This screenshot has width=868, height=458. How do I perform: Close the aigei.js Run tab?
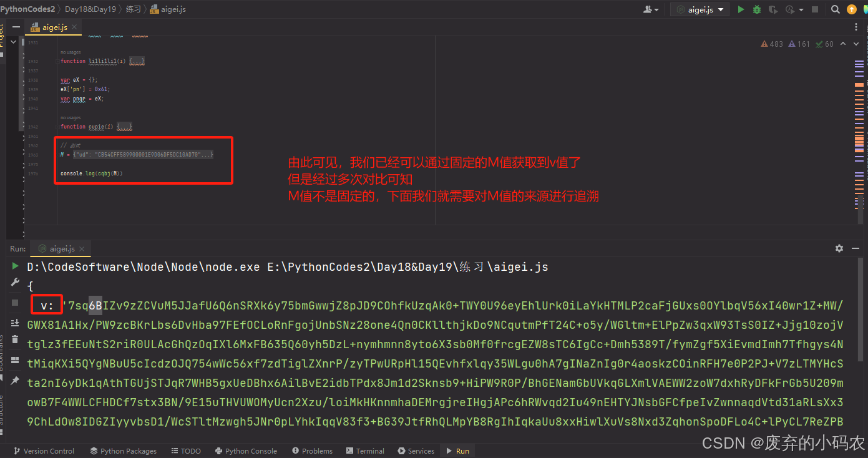coord(82,248)
